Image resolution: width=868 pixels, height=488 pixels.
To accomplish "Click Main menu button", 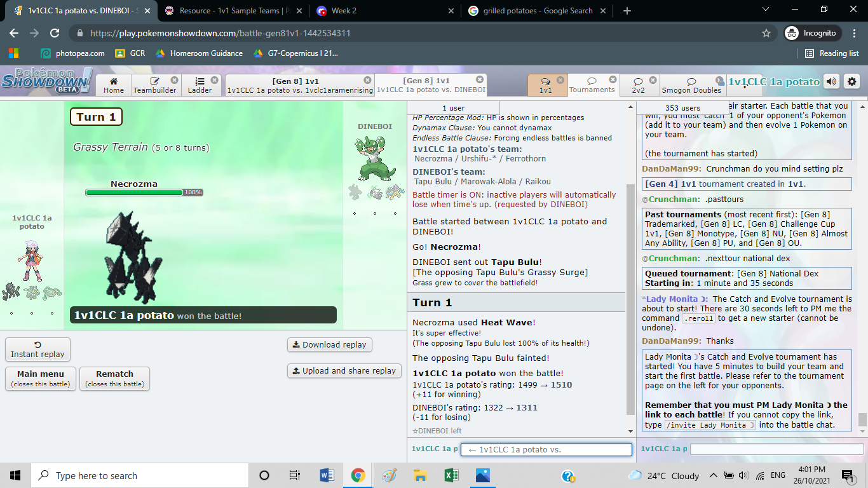I will [41, 378].
